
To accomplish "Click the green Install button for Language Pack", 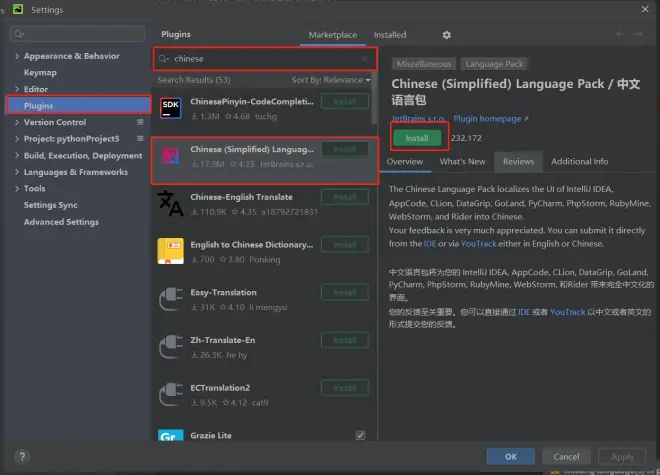I will tap(417, 138).
